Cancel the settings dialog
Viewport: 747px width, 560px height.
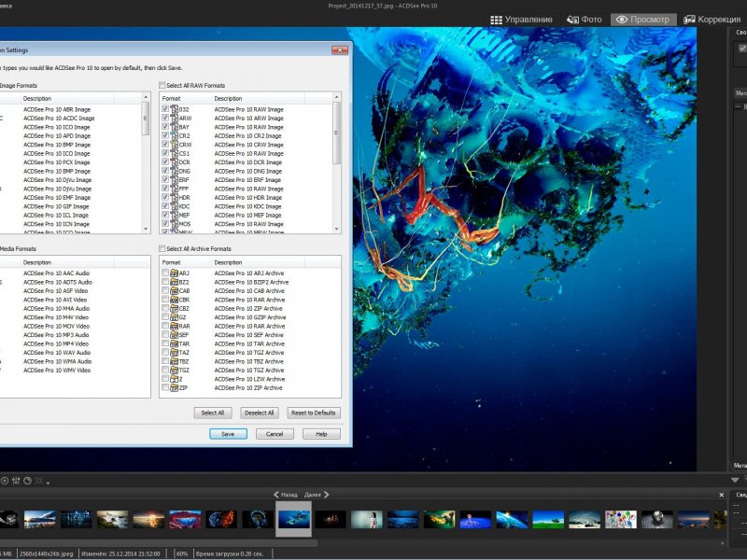pyautogui.click(x=275, y=434)
